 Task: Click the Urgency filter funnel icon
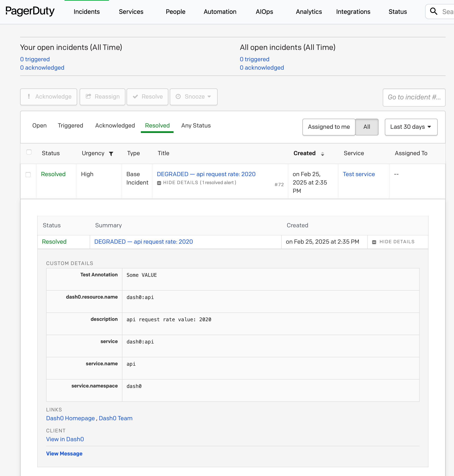tap(111, 153)
